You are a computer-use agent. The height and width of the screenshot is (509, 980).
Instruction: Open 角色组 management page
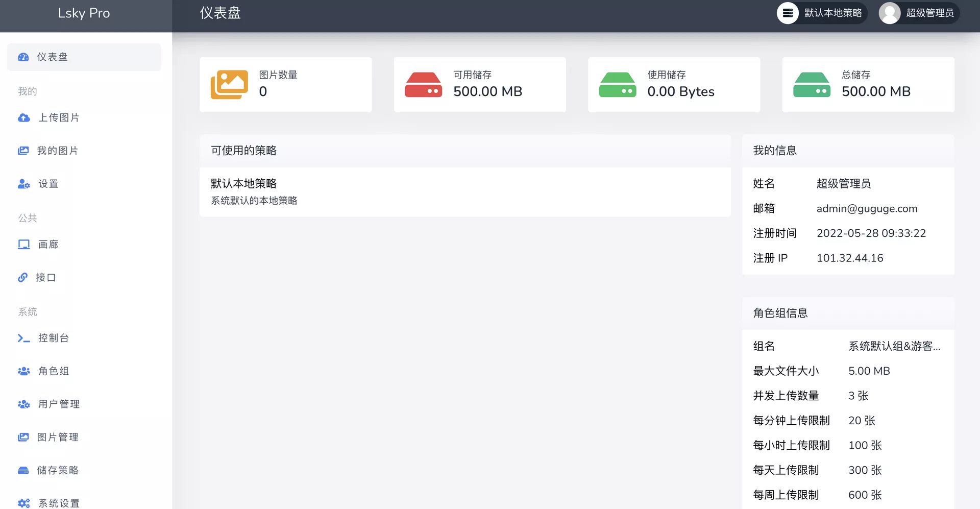pyautogui.click(x=84, y=371)
